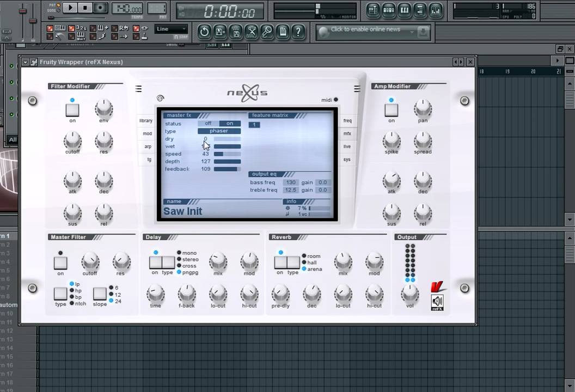Open the project info page icon
The image size is (575, 392).
tap(283, 32)
